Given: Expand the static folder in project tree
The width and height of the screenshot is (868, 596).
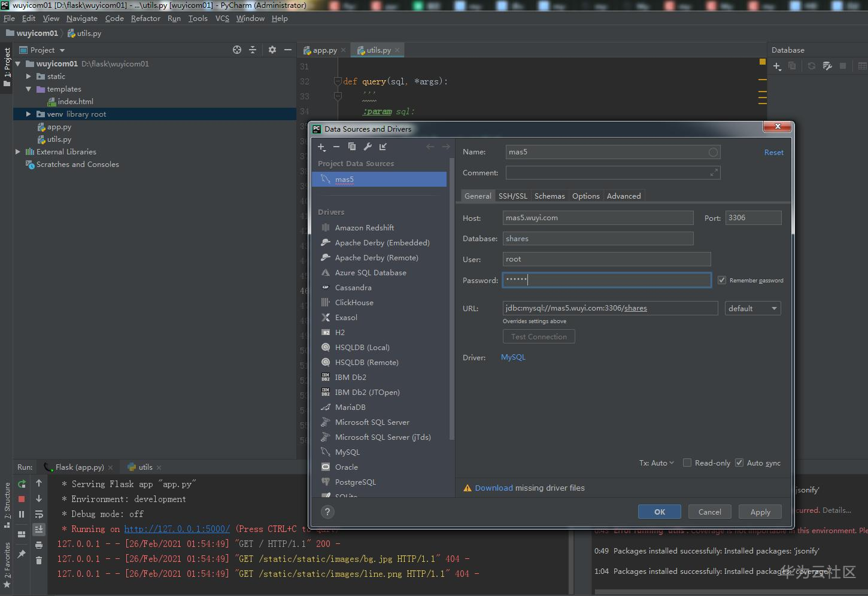Looking at the screenshot, I should pos(28,77).
